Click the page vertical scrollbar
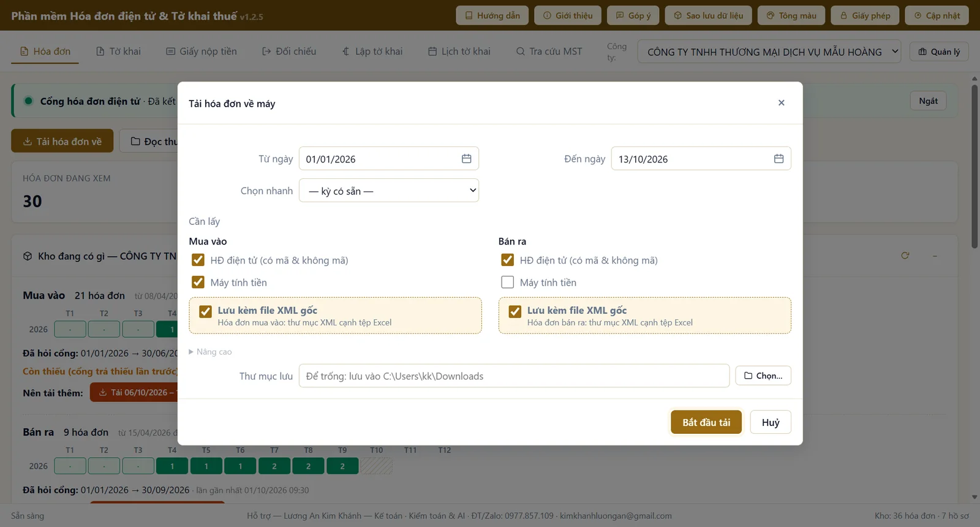The height and width of the screenshot is (527, 980). 974,166
